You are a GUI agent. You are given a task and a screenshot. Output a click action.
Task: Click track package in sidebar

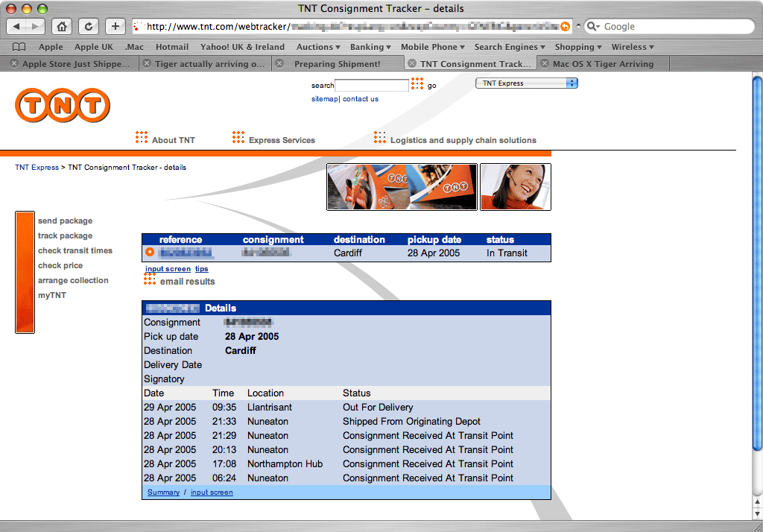[x=66, y=235]
